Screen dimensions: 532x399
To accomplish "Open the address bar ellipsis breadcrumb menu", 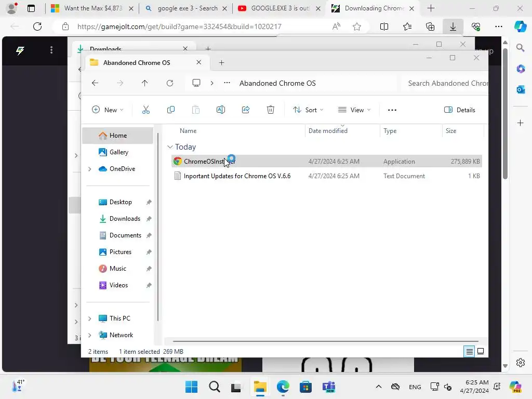I will (227, 83).
